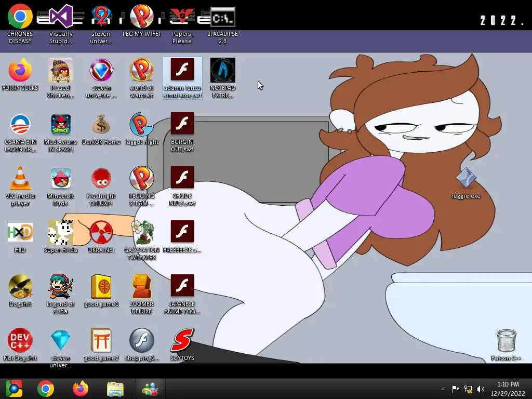The height and width of the screenshot is (399, 532).
Task: Select the JAPANESE ANIME FOO... Flash file
Action: coord(182,285)
